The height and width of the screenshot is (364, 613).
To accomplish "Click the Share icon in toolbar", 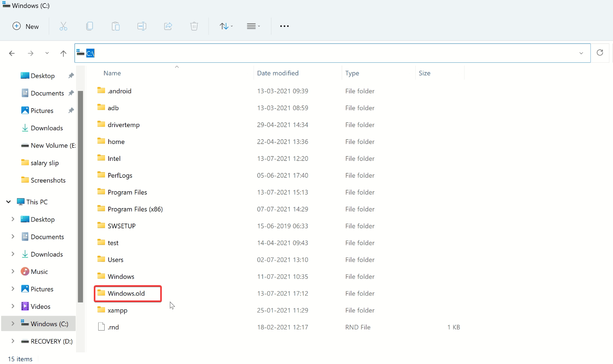I will click(168, 26).
